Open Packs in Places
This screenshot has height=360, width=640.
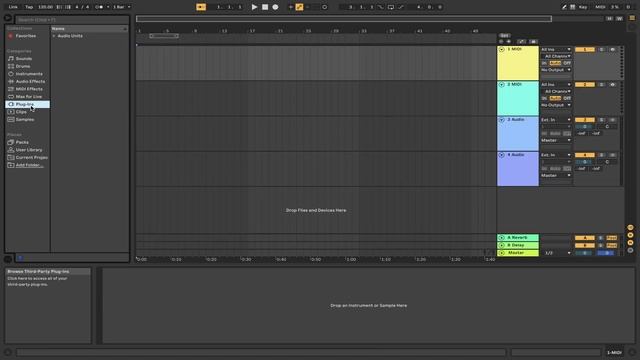click(22, 142)
